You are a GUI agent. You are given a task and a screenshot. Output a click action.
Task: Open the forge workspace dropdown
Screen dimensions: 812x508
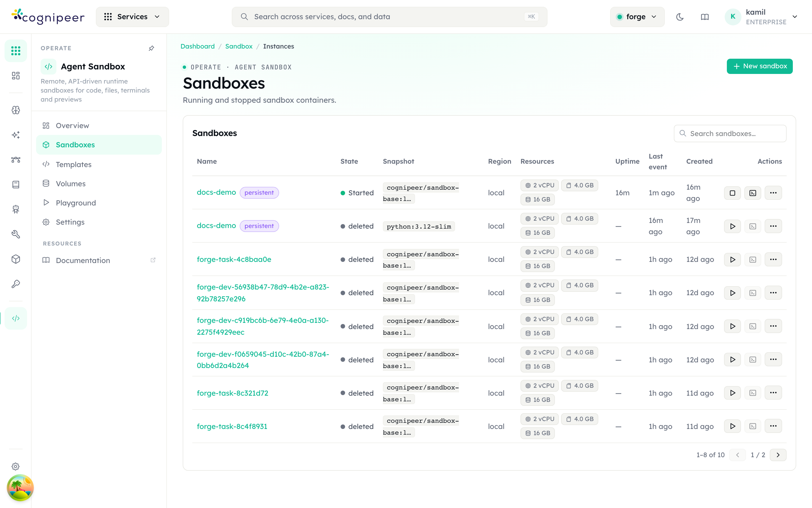637,17
